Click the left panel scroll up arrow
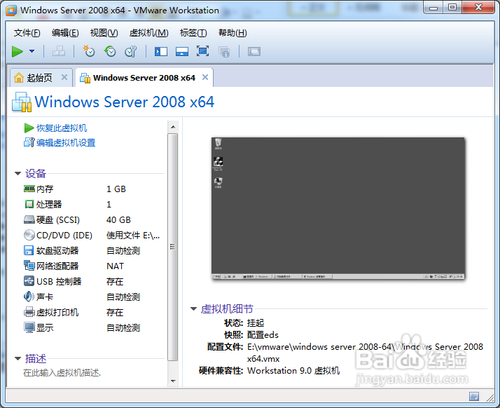Image resolution: width=500 pixels, height=408 pixels. 173,127
